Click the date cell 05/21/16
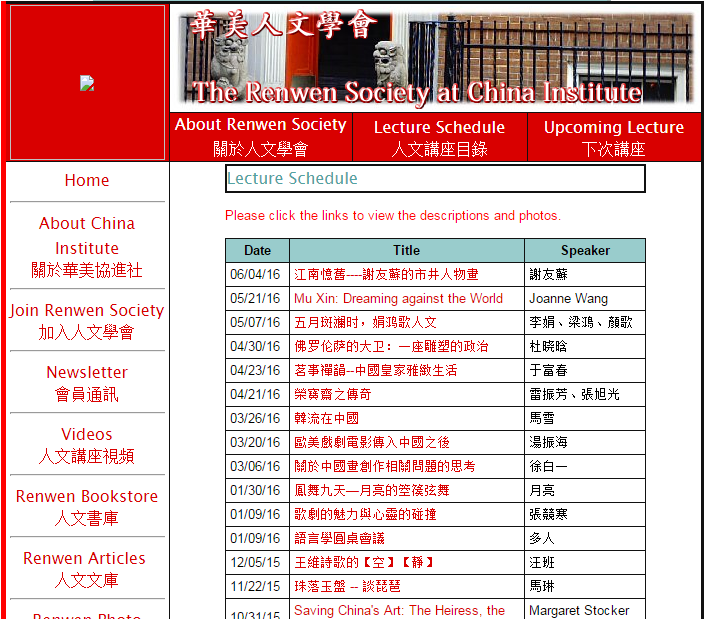Screen dimensions: 704x619 [258, 299]
